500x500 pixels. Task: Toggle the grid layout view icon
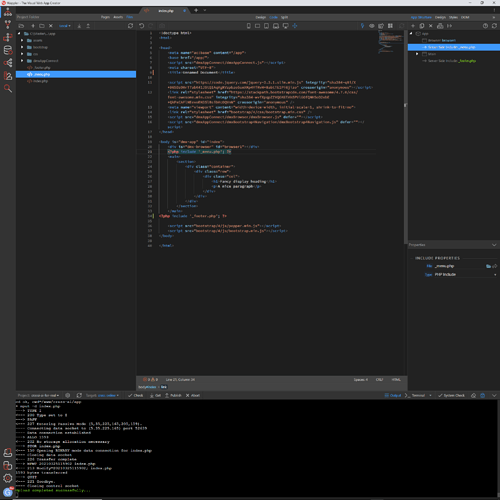click(390, 26)
